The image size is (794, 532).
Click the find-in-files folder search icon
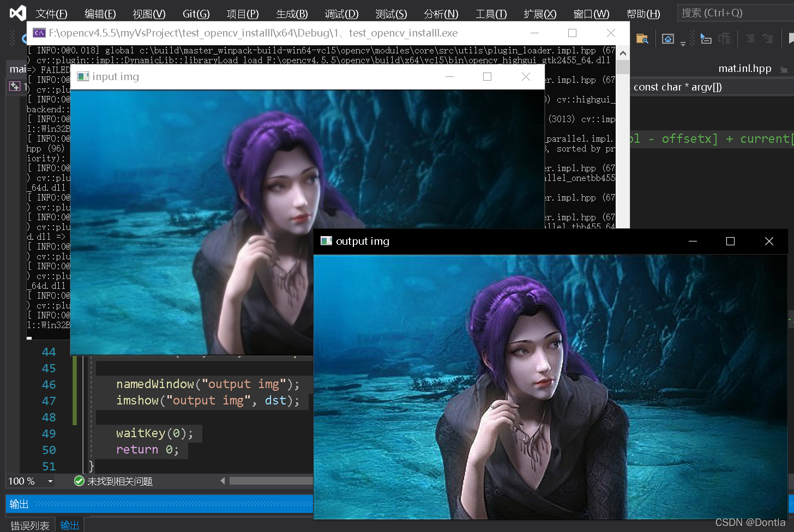(642, 38)
